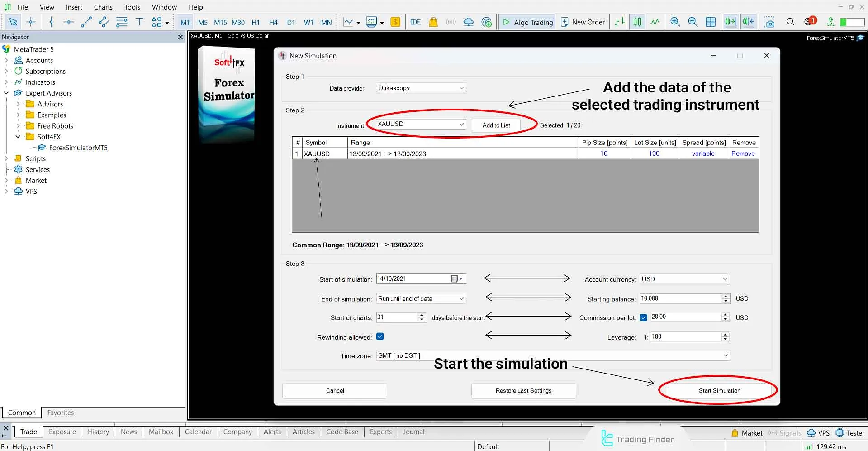
Task: Switch chart to candlestick view
Action: (637, 22)
